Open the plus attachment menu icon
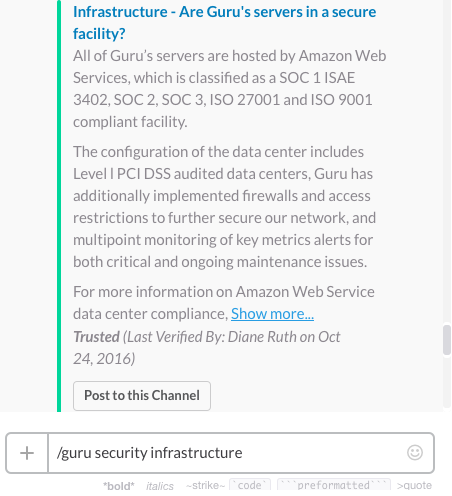The height and width of the screenshot is (496, 452). pyautogui.click(x=27, y=453)
